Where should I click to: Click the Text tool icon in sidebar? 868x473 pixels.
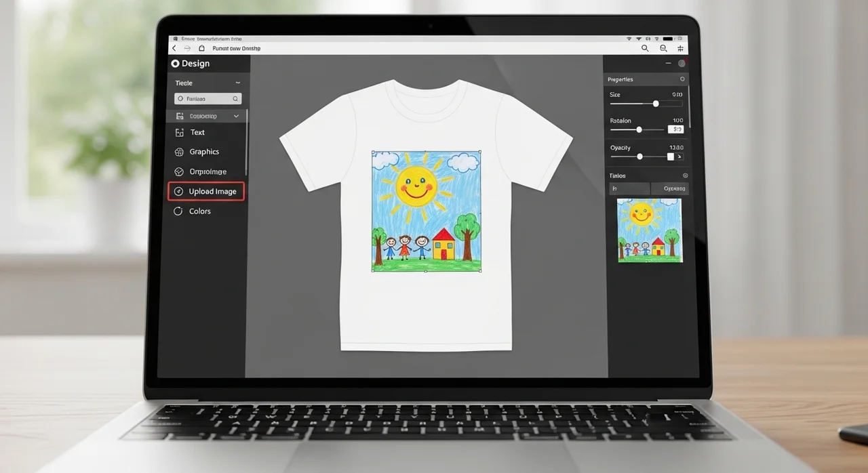coord(180,133)
